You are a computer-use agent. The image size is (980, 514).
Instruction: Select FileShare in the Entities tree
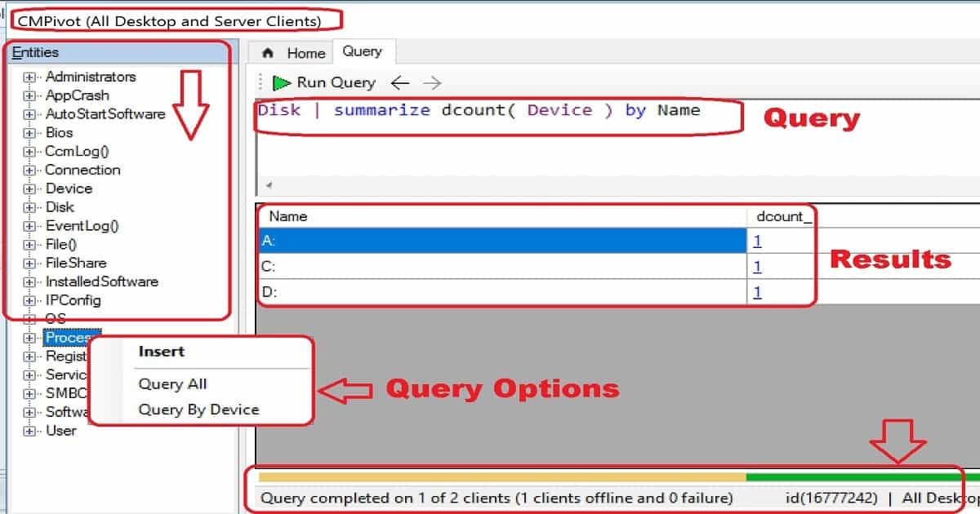click(x=76, y=263)
